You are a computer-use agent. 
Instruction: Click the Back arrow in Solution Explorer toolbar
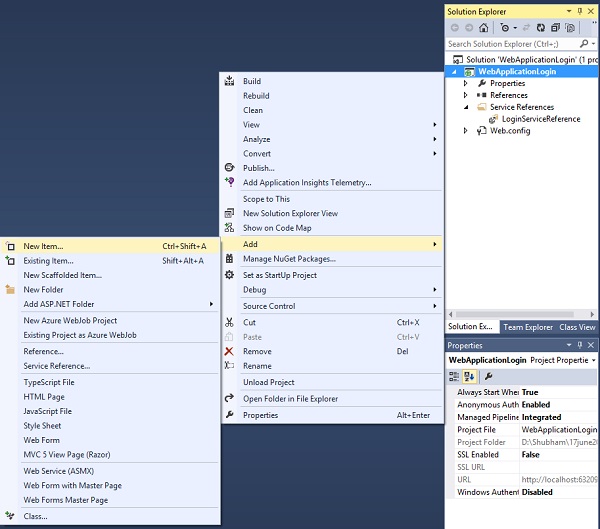pos(455,28)
